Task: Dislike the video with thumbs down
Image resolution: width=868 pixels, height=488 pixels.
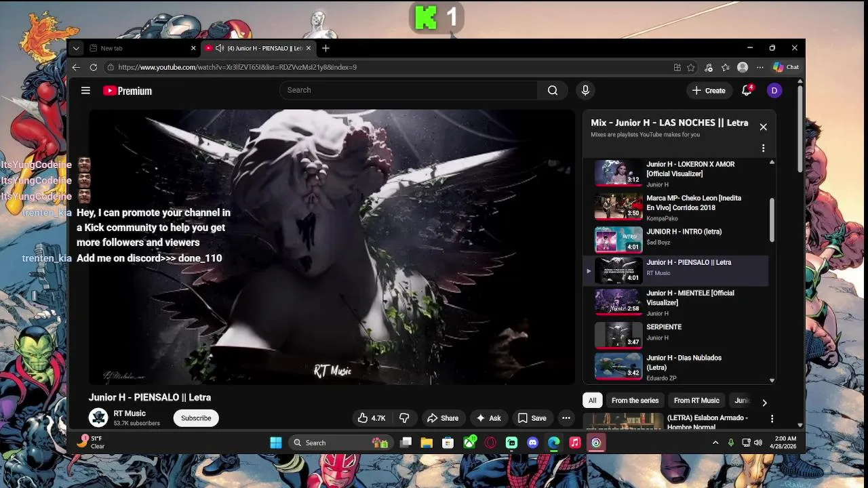Action: [x=404, y=418]
